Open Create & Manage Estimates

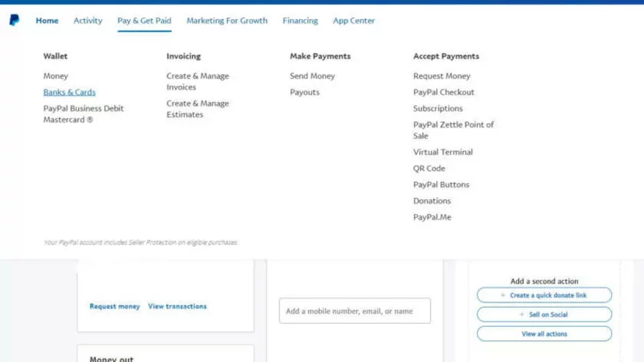pos(198,109)
